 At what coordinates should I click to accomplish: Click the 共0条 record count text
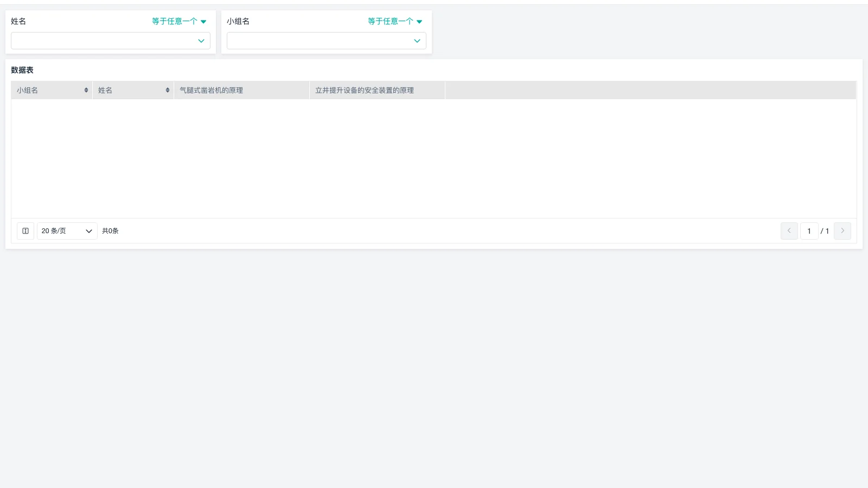tap(110, 231)
